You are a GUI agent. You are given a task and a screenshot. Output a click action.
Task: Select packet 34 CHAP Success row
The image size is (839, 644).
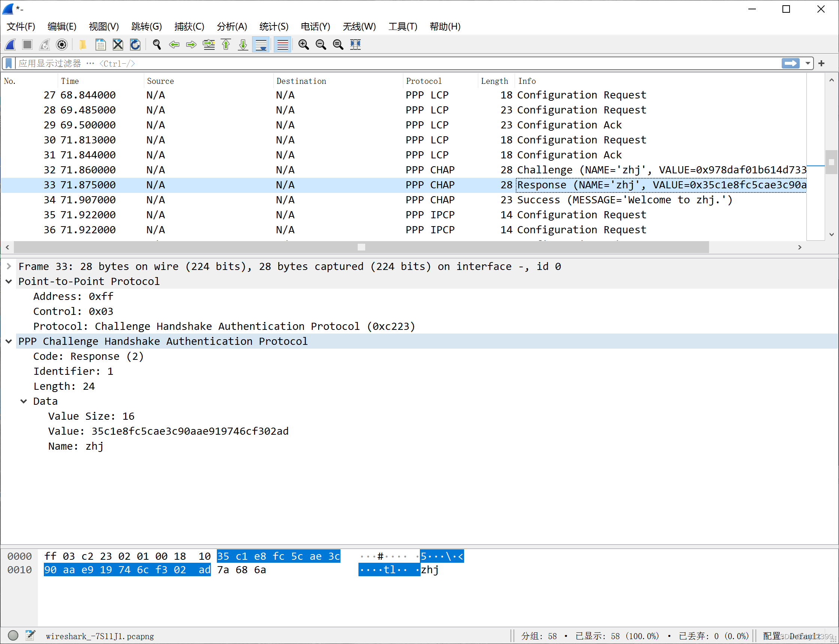pos(403,200)
